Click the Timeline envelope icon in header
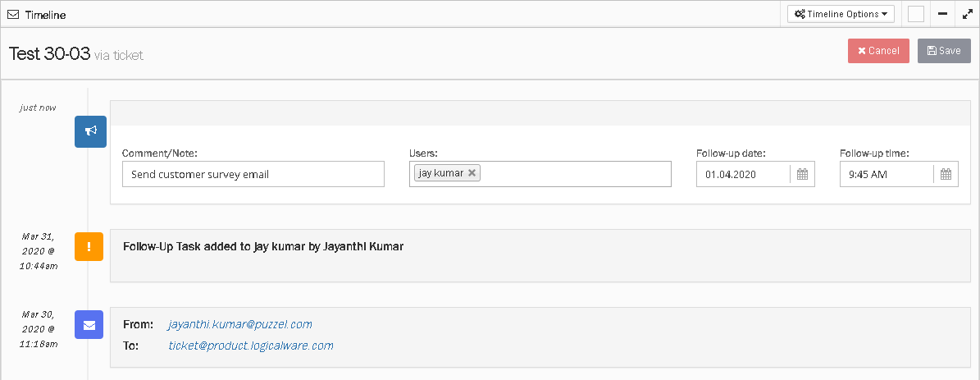 click(13, 15)
